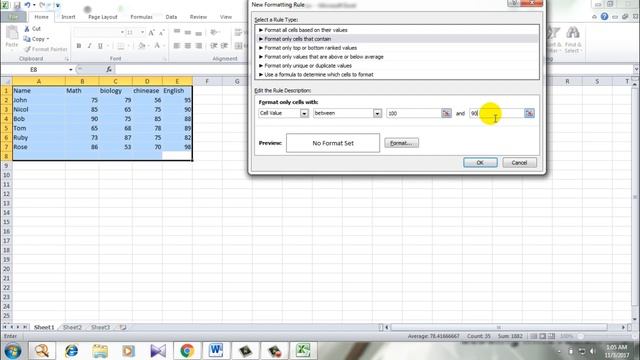Open the file folder icon in the taskbar
640x360 pixels.
pos(100,351)
